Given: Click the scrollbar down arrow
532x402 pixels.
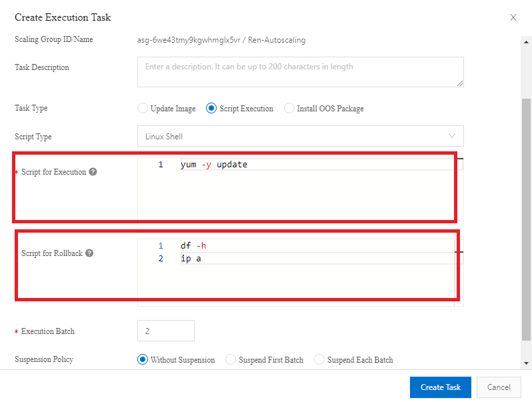Looking at the screenshot, I should point(527,363).
